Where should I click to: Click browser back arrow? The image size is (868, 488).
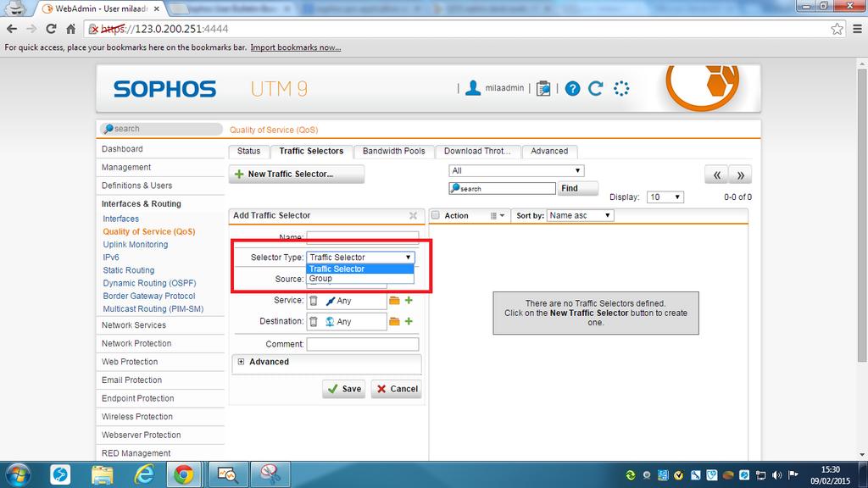tap(12, 29)
